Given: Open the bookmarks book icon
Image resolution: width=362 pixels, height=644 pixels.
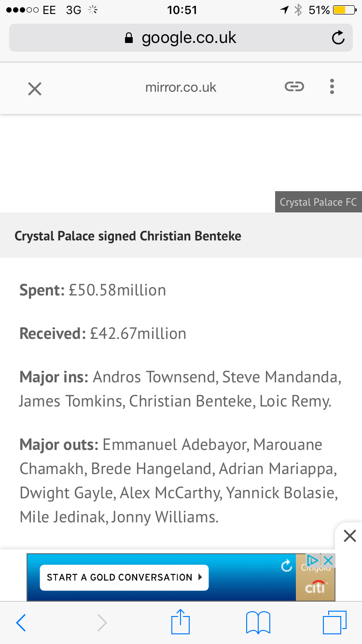Looking at the screenshot, I should pyautogui.click(x=258, y=623).
